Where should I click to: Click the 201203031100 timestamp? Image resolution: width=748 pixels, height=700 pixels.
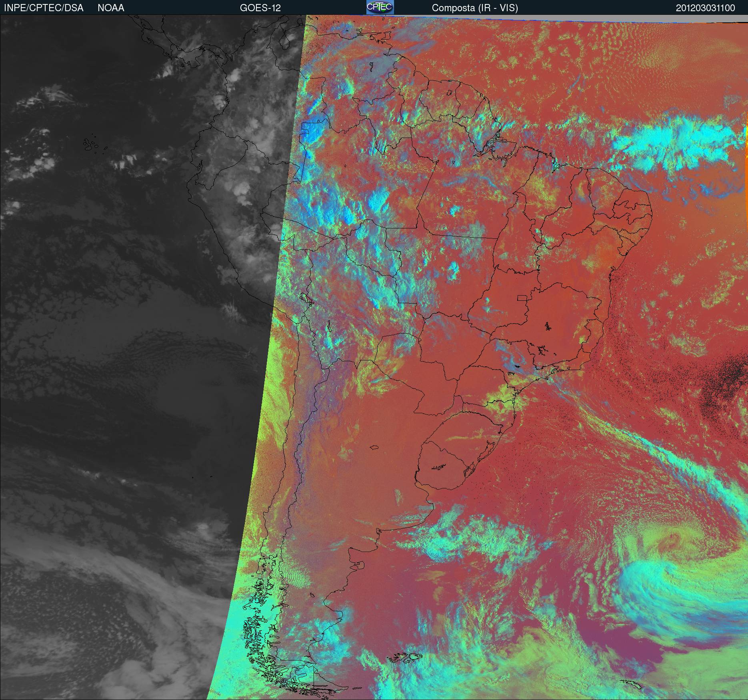[x=706, y=8]
